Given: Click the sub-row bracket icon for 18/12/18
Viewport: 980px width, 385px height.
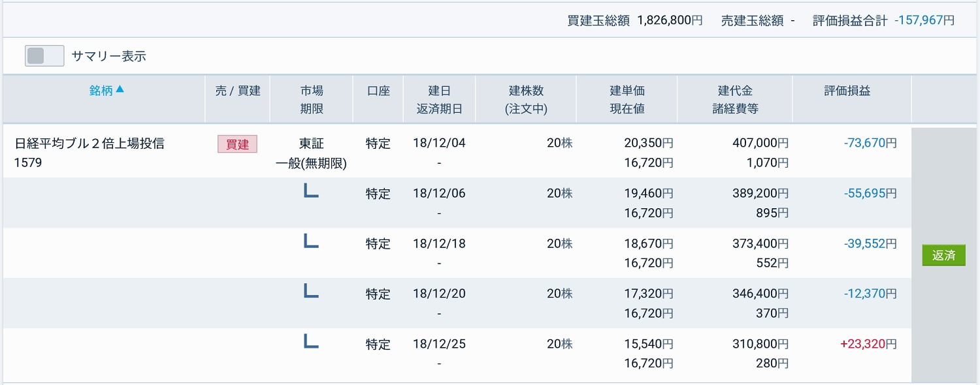Looking at the screenshot, I should (311, 241).
